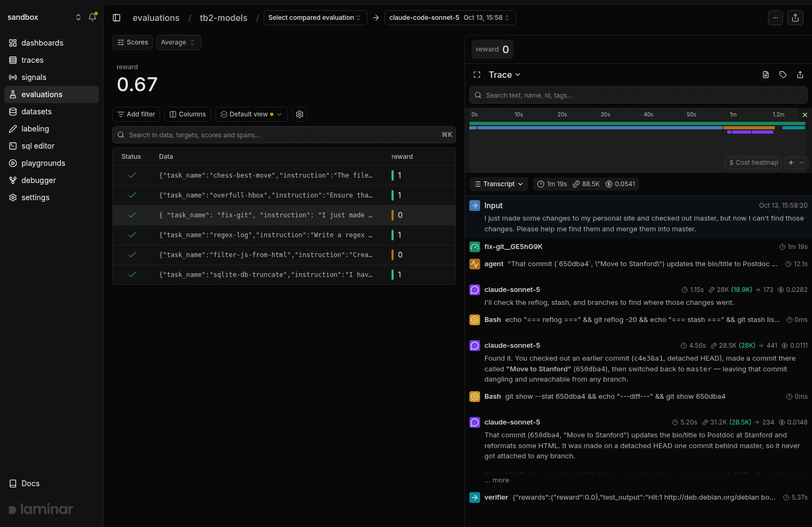Open the sql editor page

[x=52, y=146]
